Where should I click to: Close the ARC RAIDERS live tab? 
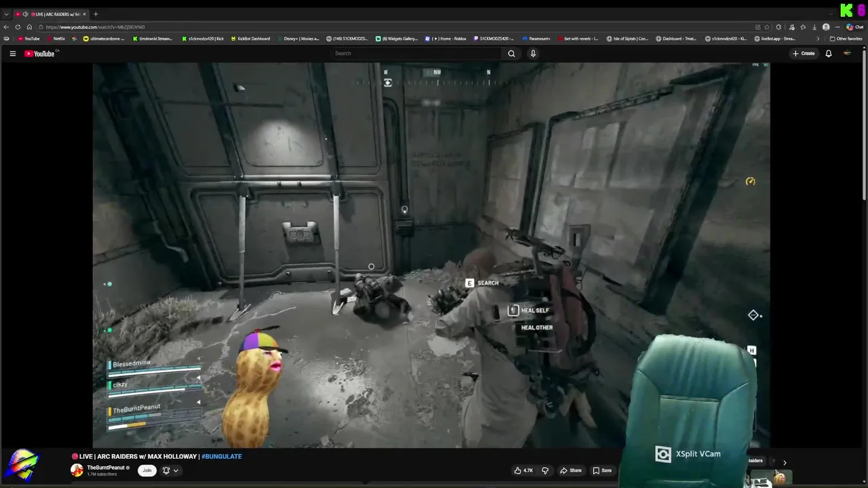click(84, 14)
